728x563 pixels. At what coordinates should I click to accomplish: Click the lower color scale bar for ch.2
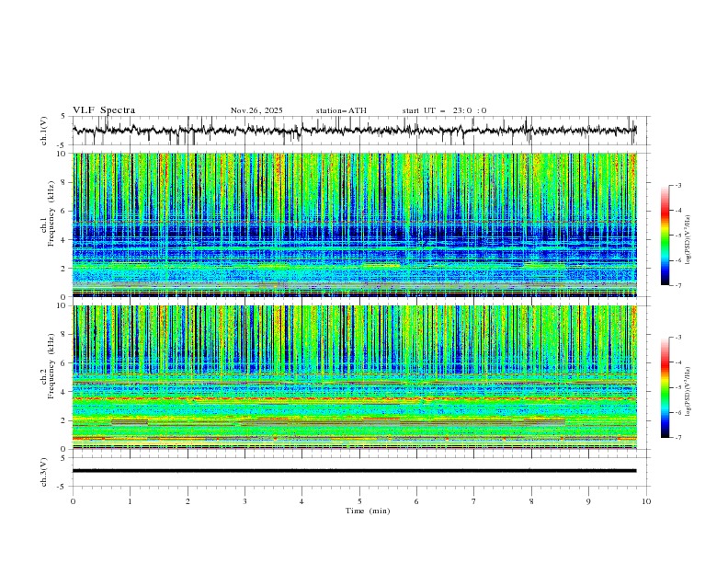click(665, 387)
